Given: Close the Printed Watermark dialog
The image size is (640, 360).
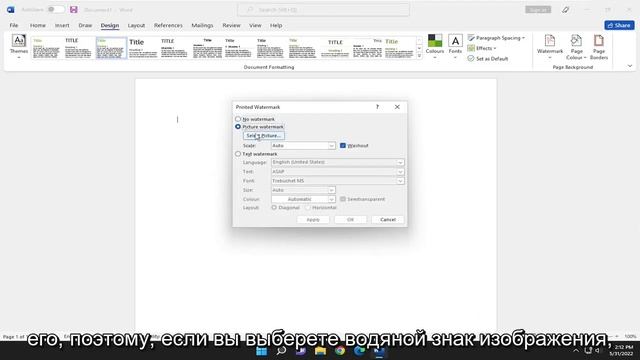Looking at the screenshot, I should click(397, 107).
